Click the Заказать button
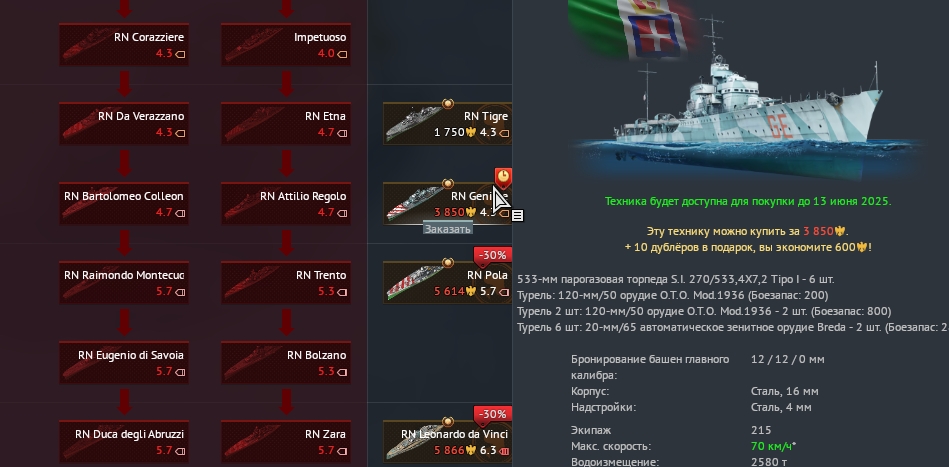The height and width of the screenshot is (467, 949). 447,229
